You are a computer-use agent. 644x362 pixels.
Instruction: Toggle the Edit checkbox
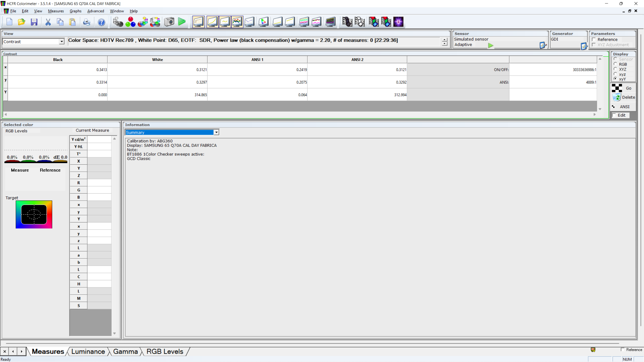point(614,115)
